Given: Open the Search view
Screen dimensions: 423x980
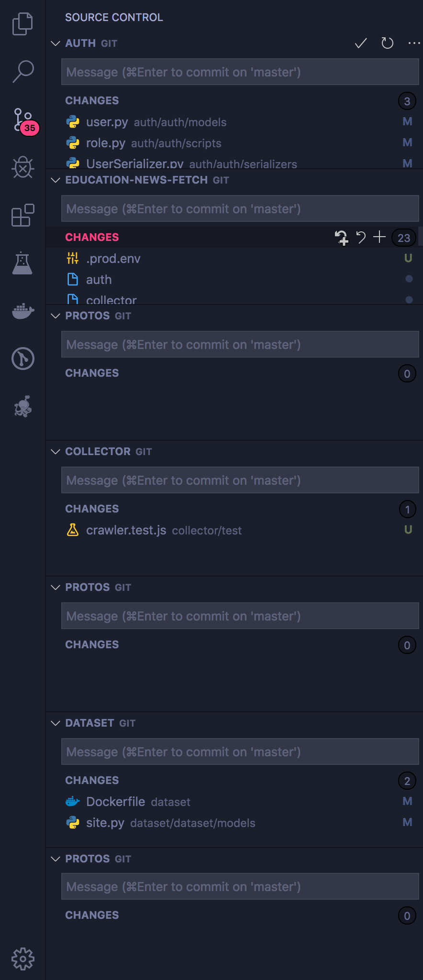Looking at the screenshot, I should (x=22, y=72).
